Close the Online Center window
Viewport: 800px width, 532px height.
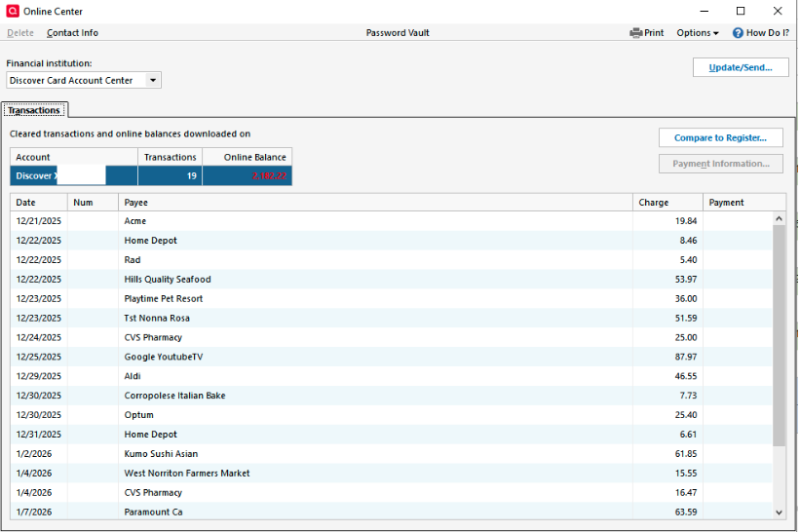point(778,11)
